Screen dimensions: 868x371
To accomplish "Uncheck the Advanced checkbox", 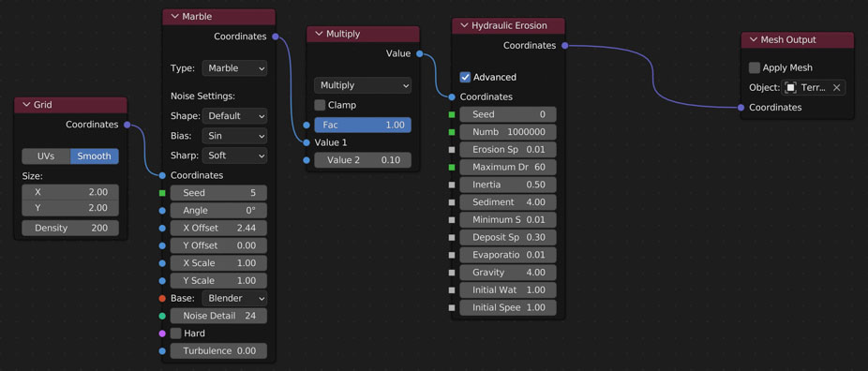I will coord(466,77).
